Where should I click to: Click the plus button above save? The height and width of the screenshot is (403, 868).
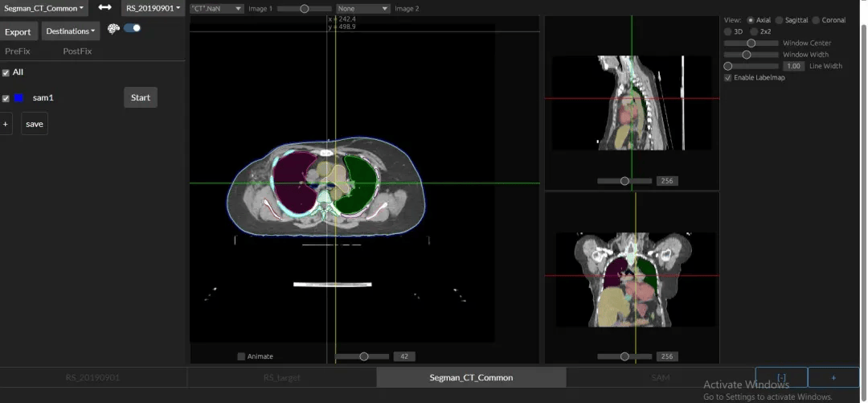pyautogui.click(x=6, y=124)
